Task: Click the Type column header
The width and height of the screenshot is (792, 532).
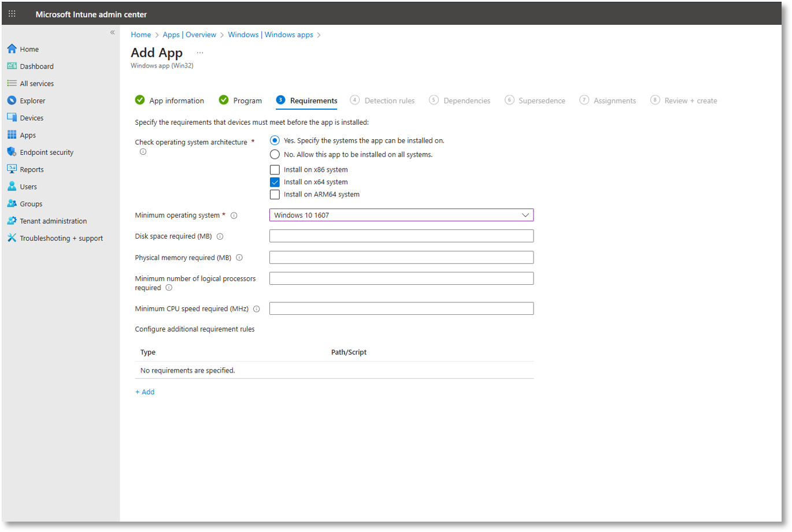Action: [x=148, y=352]
